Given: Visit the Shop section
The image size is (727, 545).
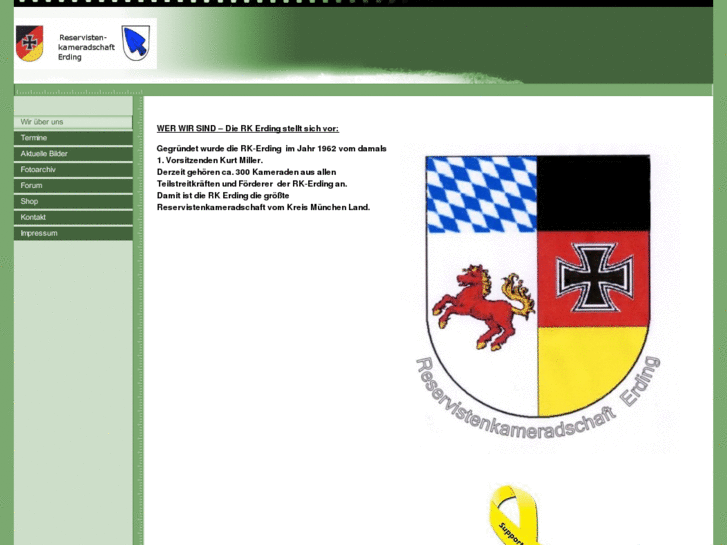Looking at the screenshot, I should click(73, 201).
